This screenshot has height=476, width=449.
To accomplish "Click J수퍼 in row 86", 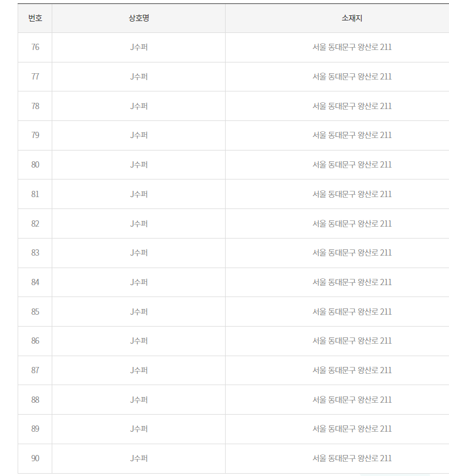I will (139, 341).
